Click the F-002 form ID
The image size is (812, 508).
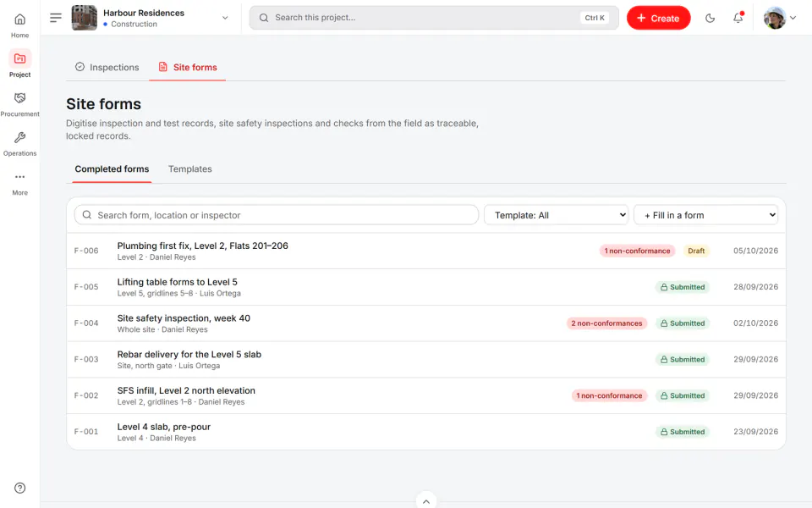click(x=86, y=395)
